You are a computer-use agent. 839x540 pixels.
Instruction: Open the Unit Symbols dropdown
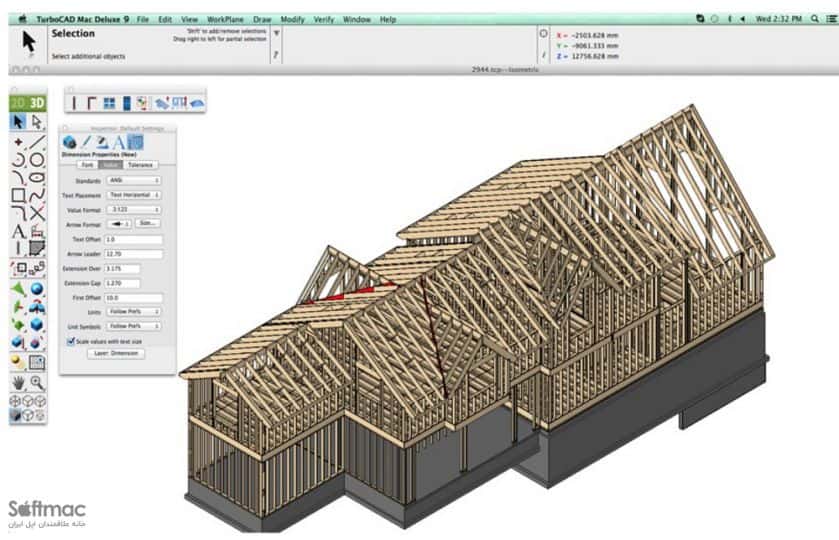(134, 326)
